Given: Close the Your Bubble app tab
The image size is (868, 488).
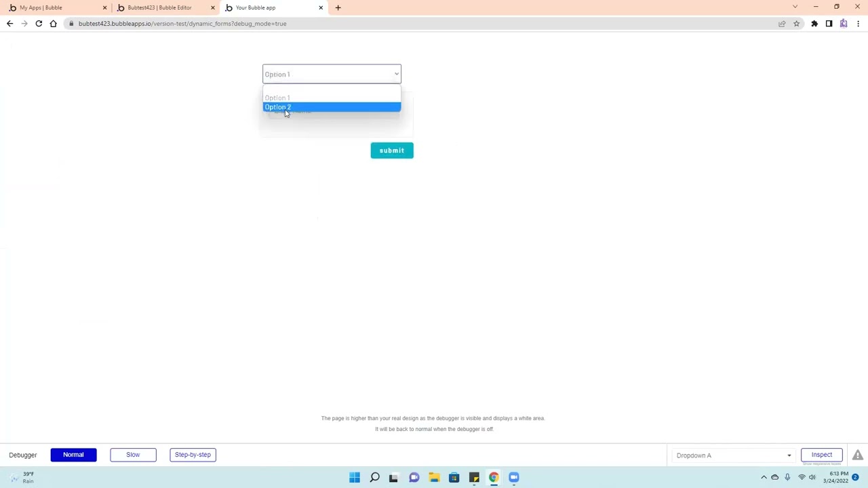Looking at the screenshot, I should tap(321, 7).
